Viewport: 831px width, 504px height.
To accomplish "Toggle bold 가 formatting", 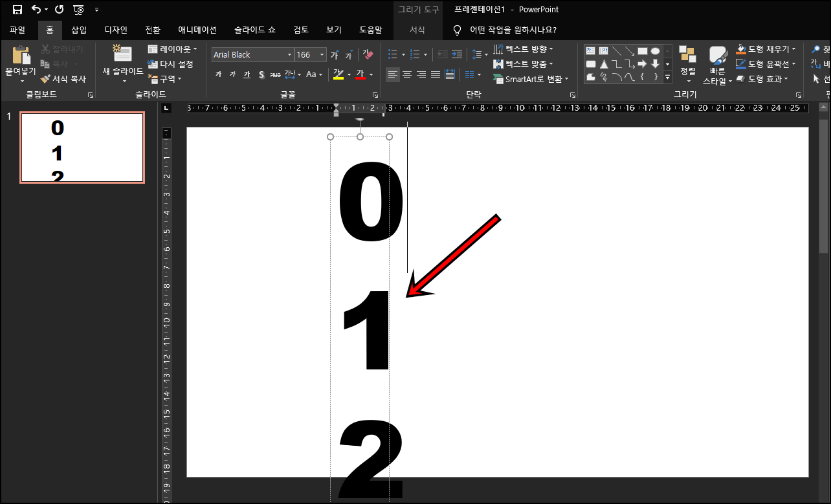I will (218, 74).
